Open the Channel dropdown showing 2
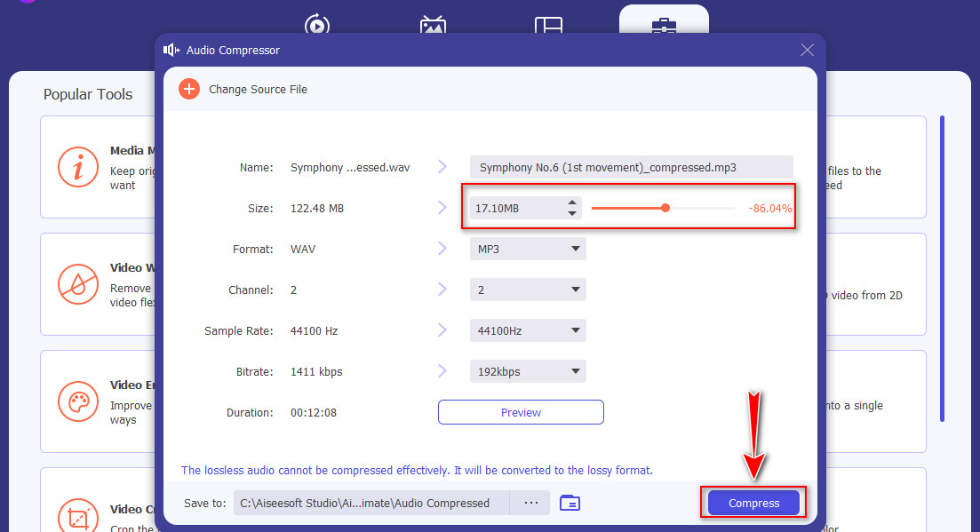 (x=528, y=290)
